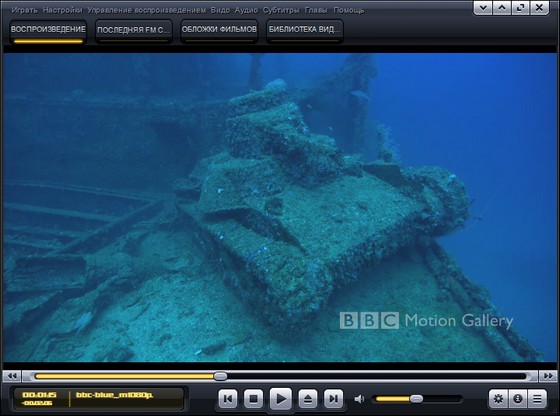Open the Настройки menu
The image size is (560, 416).
point(62,10)
